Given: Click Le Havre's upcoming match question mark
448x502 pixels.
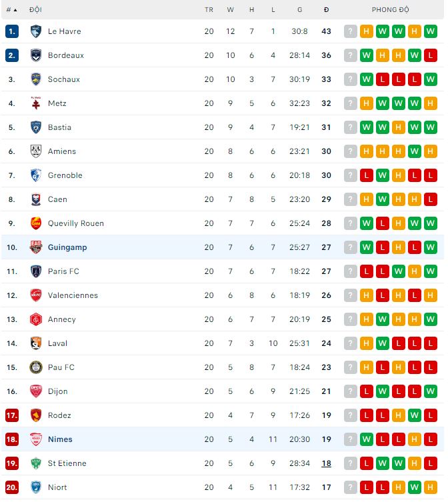Looking at the screenshot, I should [x=350, y=31].
